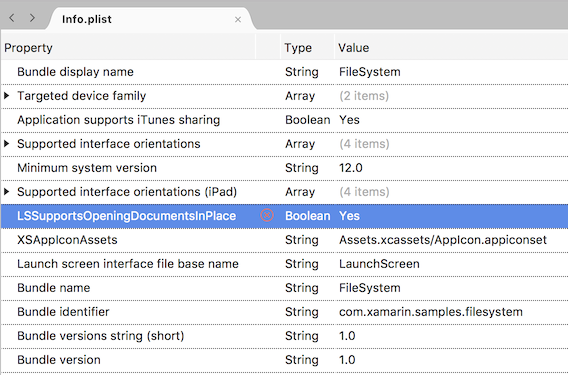Click (4 items) value of Supported interface orientations
The image size is (568, 375).
tap(364, 144)
